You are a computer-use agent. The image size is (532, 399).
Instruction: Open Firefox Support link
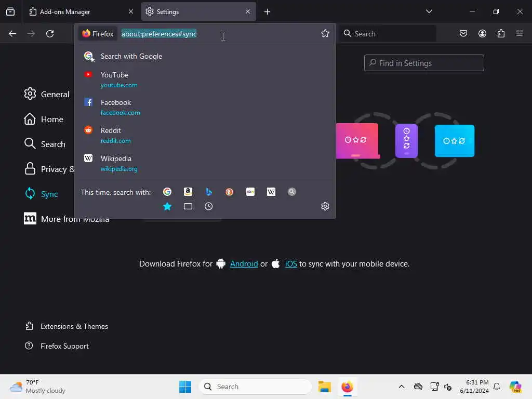point(57,346)
